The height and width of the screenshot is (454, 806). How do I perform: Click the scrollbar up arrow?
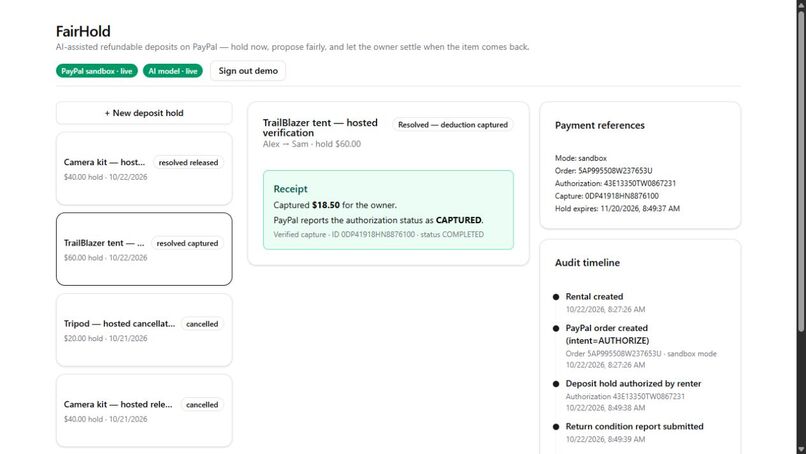click(x=801, y=4)
